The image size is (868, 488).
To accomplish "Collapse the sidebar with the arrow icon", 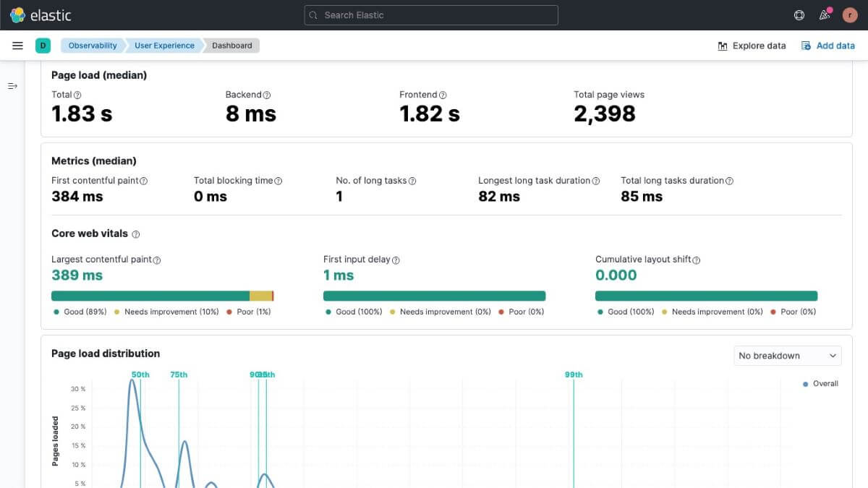I will 12,85.
